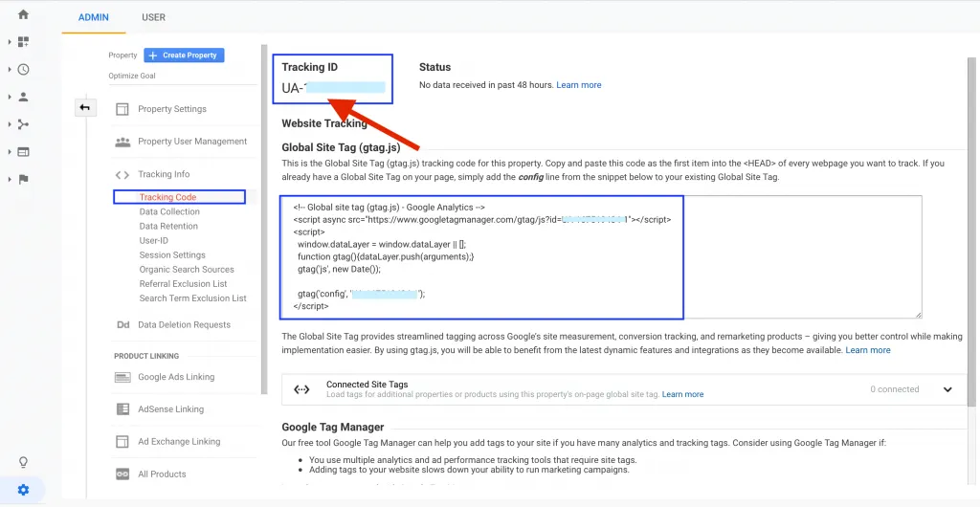
Task: Expand the Behavior section arrow
Action: point(10,152)
